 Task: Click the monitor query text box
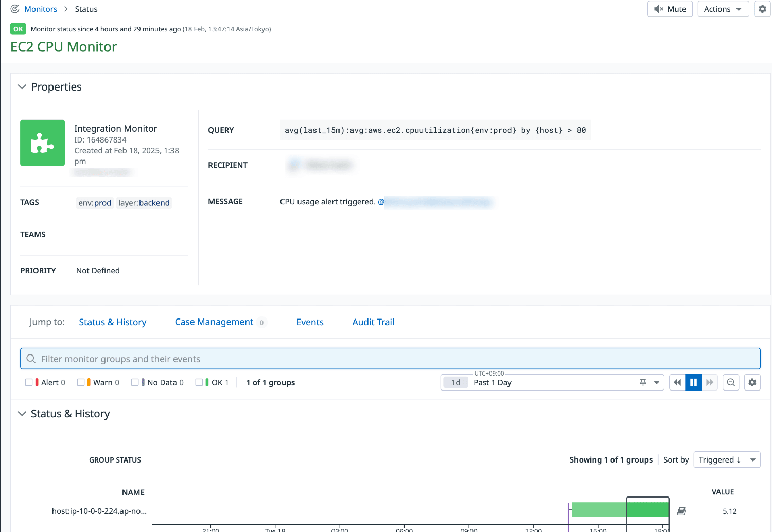point(435,130)
